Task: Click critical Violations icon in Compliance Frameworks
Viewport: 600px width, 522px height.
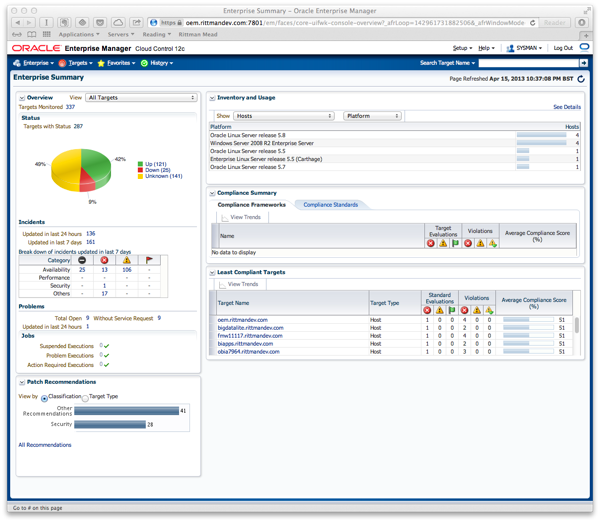Action: [x=468, y=243]
